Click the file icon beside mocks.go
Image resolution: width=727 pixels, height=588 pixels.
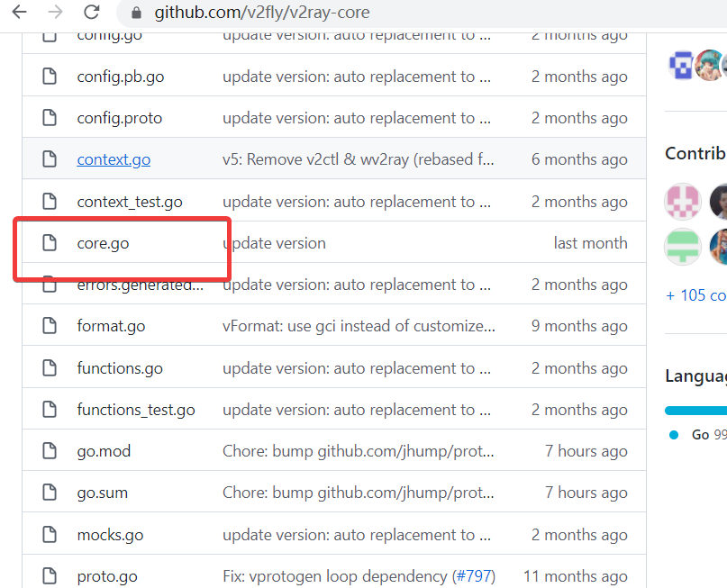click(50, 535)
